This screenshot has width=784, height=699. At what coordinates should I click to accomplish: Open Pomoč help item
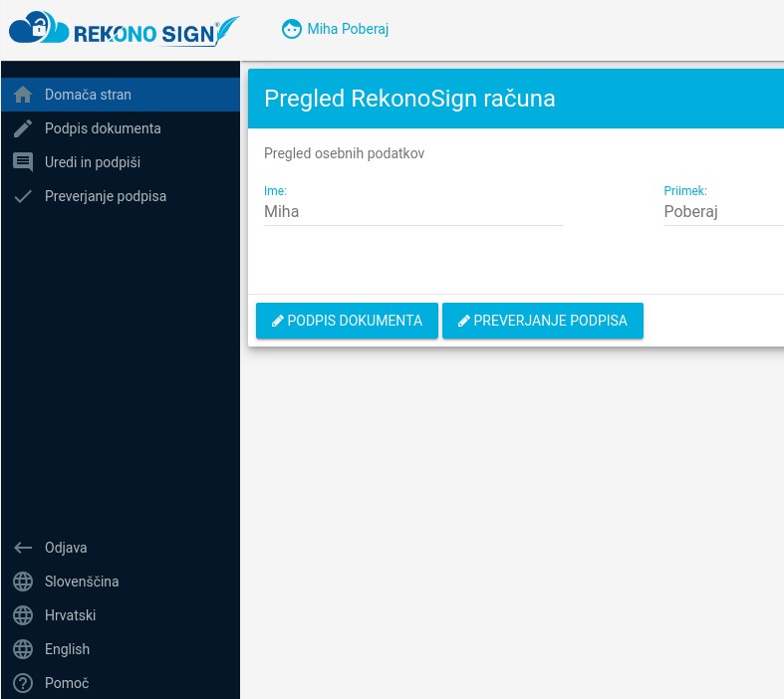pyautogui.click(x=121, y=683)
